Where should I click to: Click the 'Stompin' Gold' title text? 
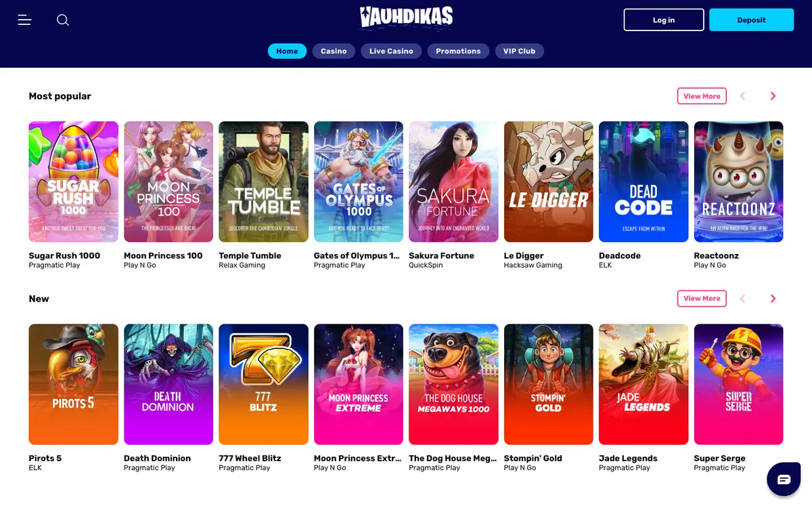point(533,458)
